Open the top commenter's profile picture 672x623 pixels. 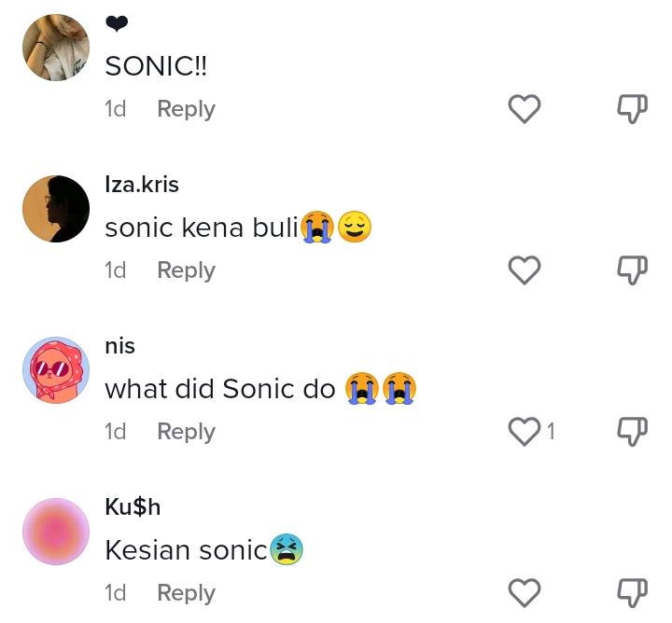(56, 48)
